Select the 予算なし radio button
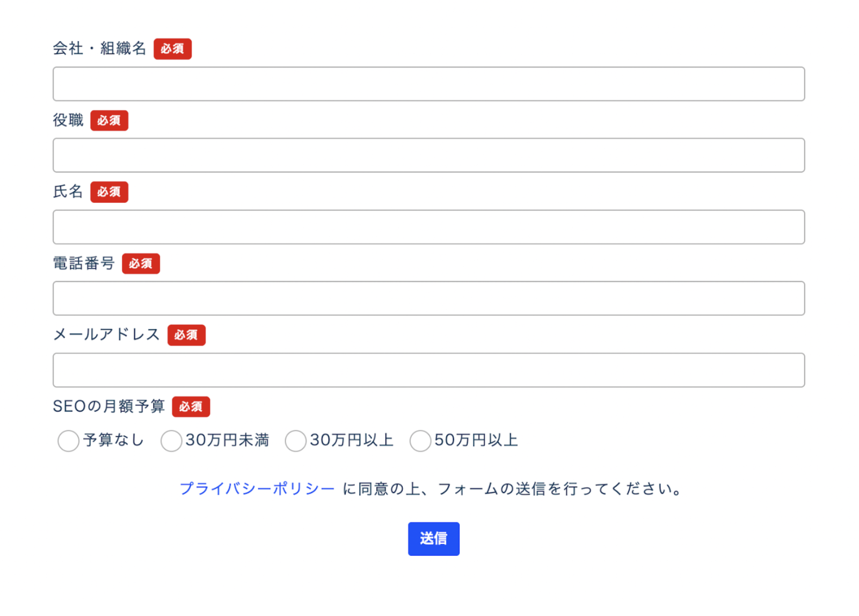859x616 pixels. (69, 441)
